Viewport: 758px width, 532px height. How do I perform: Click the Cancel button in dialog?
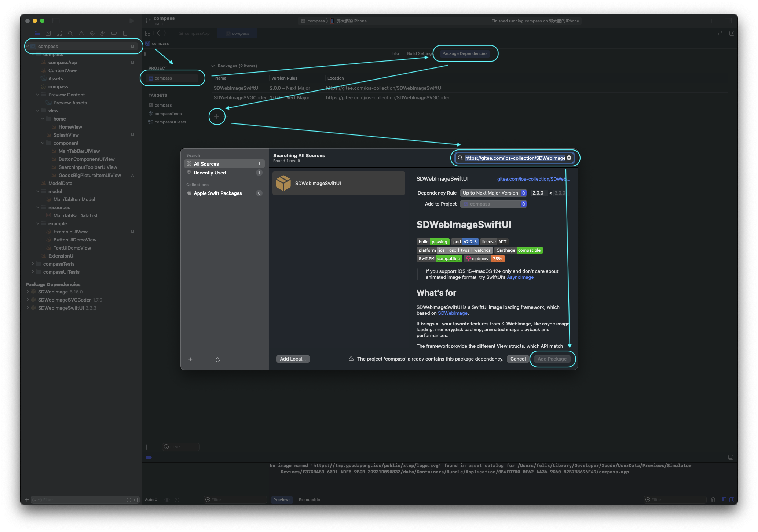pyautogui.click(x=518, y=359)
